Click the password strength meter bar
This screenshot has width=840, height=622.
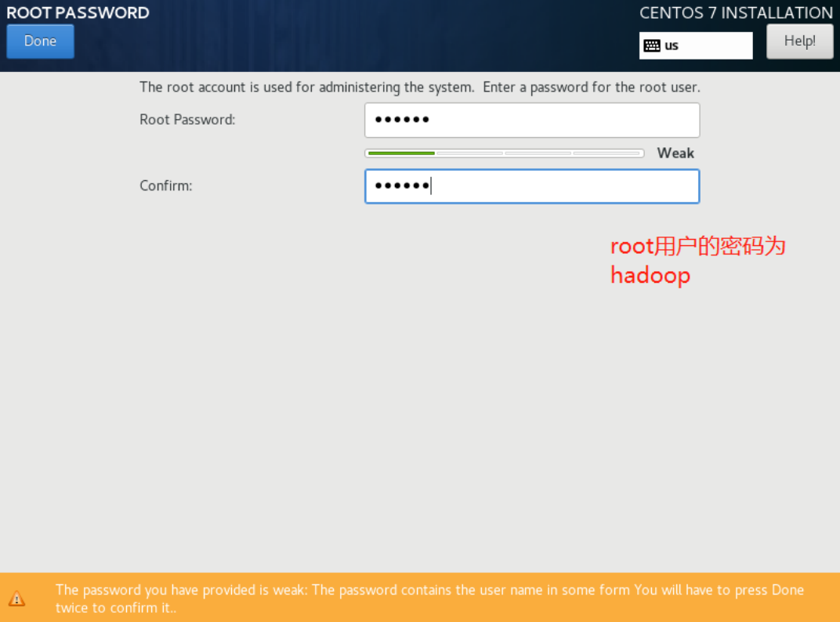point(504,154)
